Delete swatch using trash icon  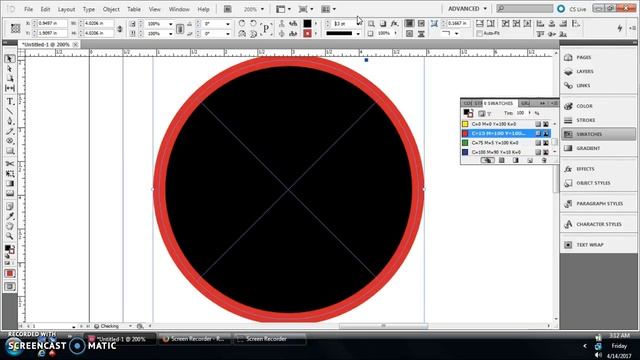coord(544,160)
